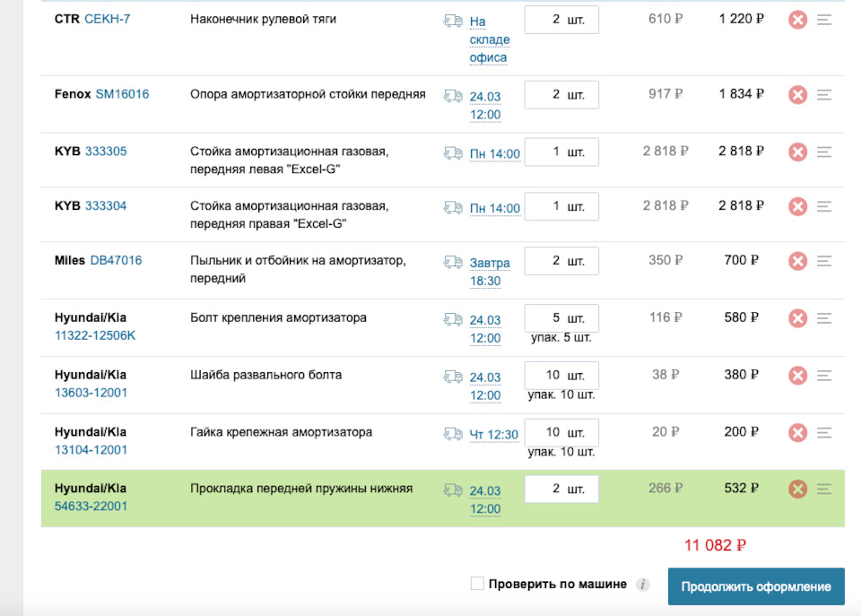Open the CEKH-7 part number link

[x=107, y=19]
